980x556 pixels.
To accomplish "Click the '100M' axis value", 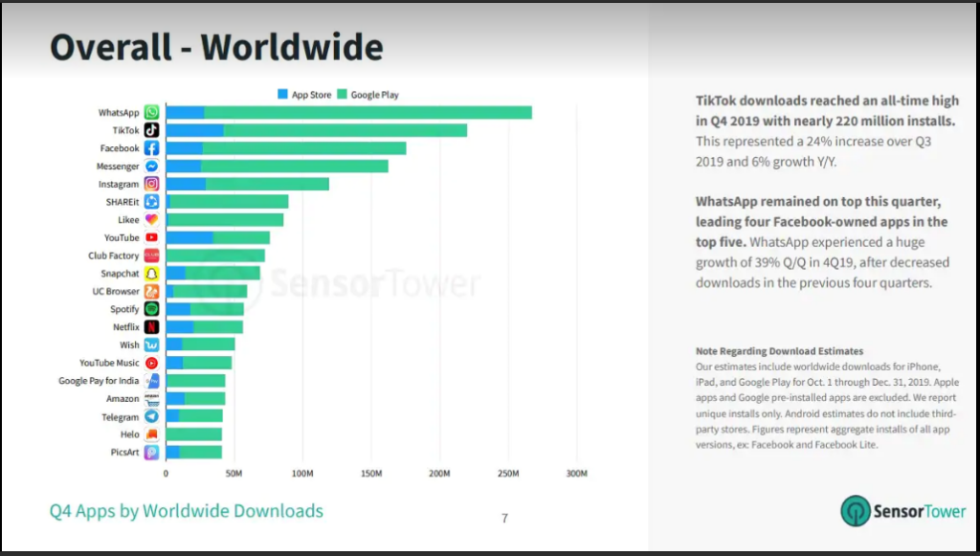I will pyautogui.click(x=302, y=474).
